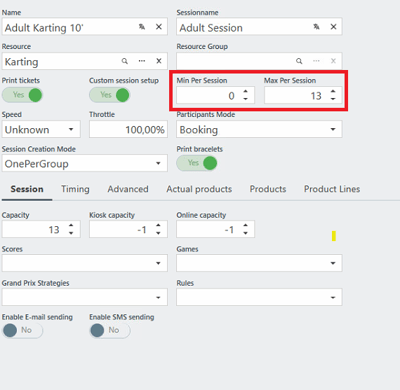
Task: Clear the Sessionname field with X
Action: (x=333, y=27)
